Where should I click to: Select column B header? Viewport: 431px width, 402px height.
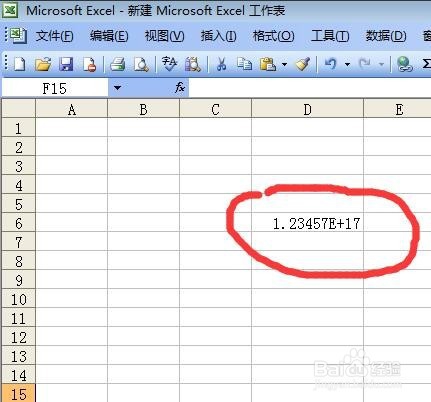(x=143, y=109)
